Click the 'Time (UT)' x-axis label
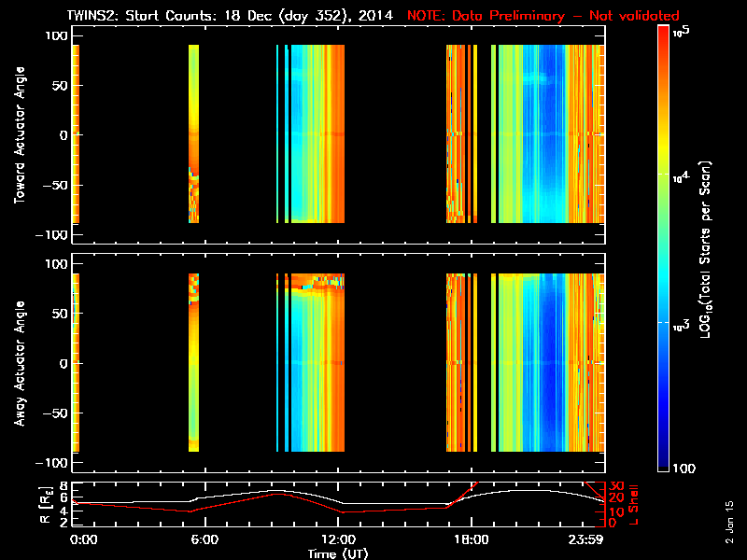 point(339,553)
